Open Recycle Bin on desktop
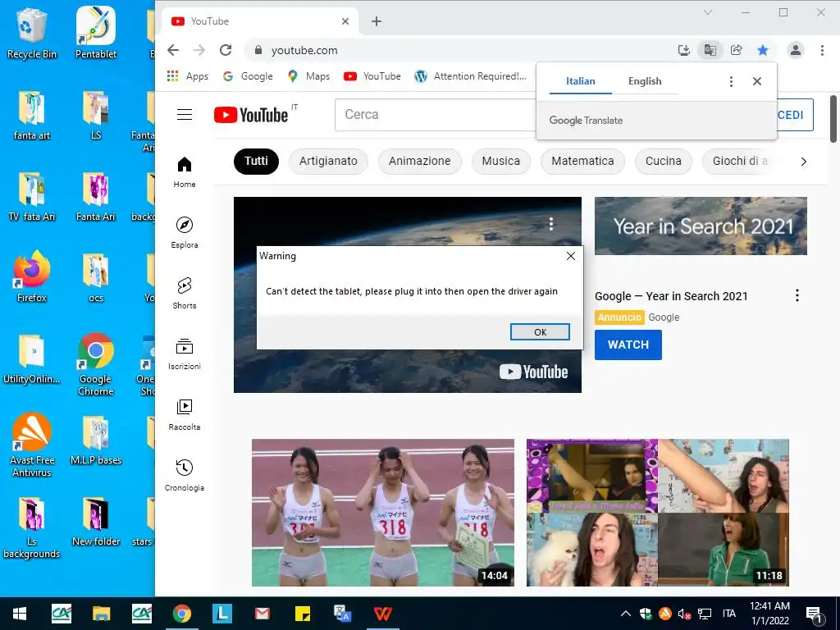This screenshot has width=840, height=630. (32, 33)
